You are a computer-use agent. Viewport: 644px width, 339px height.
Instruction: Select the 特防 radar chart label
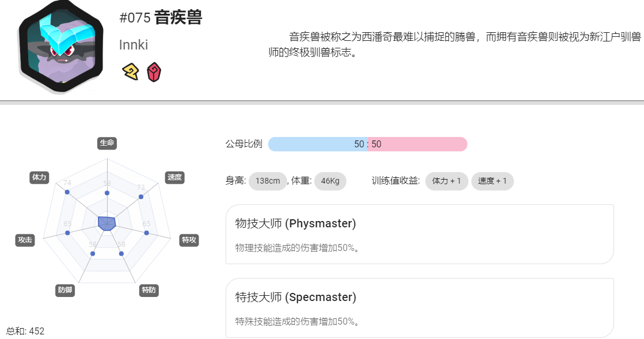pyautogui.click(x=148, y=290)
